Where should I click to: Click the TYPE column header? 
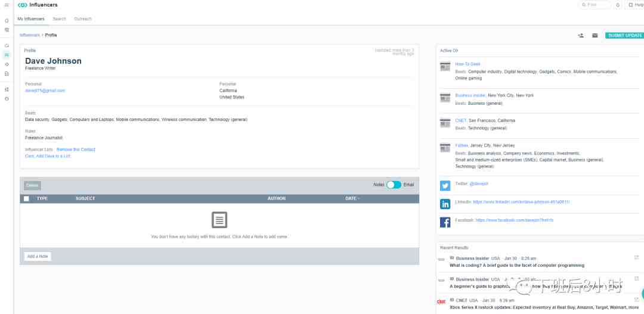[42, 198]
